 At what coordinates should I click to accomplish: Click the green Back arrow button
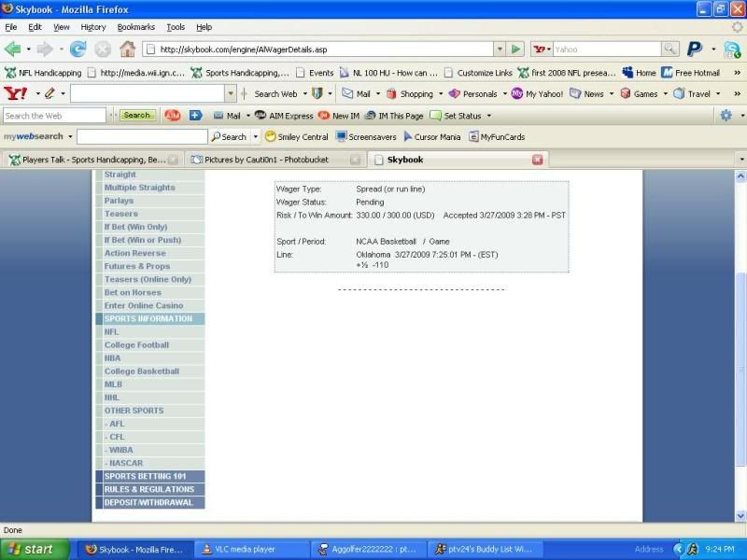(x=12, y=49)
